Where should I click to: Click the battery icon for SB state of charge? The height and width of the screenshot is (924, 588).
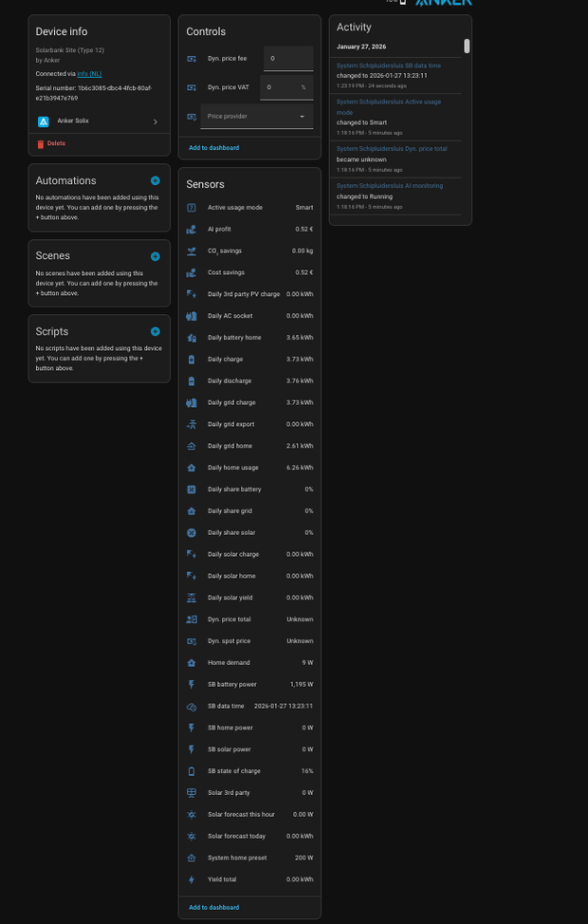point(192,771)
